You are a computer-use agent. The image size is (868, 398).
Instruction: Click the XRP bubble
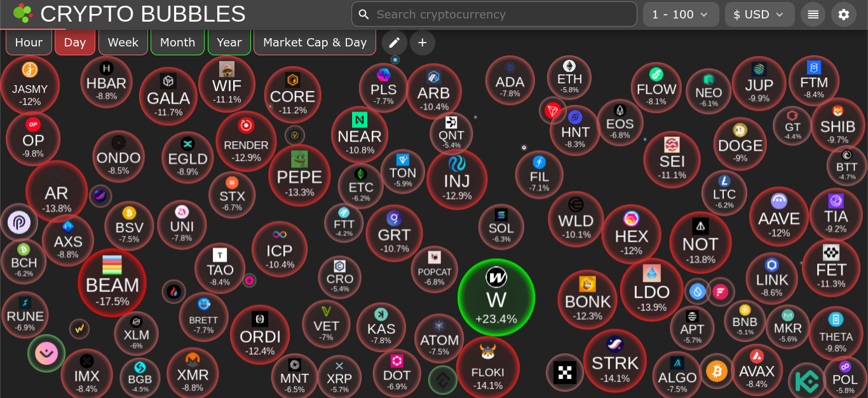click(x=339, y=376)
